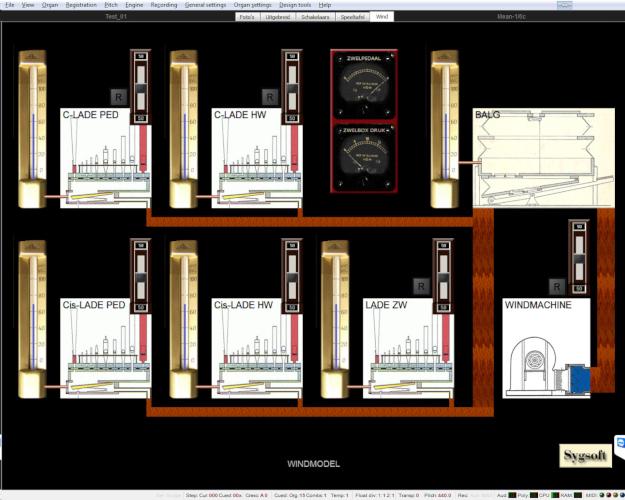Click the Cis-LADE HW windchest diagram
This screenshot has height=500, width=625.
click(x=254, y=348)
